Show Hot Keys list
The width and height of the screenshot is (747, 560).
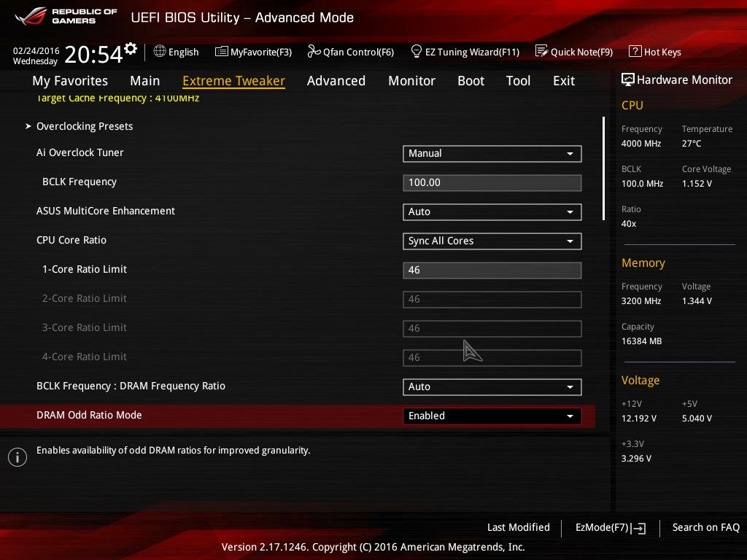point(655,52)
